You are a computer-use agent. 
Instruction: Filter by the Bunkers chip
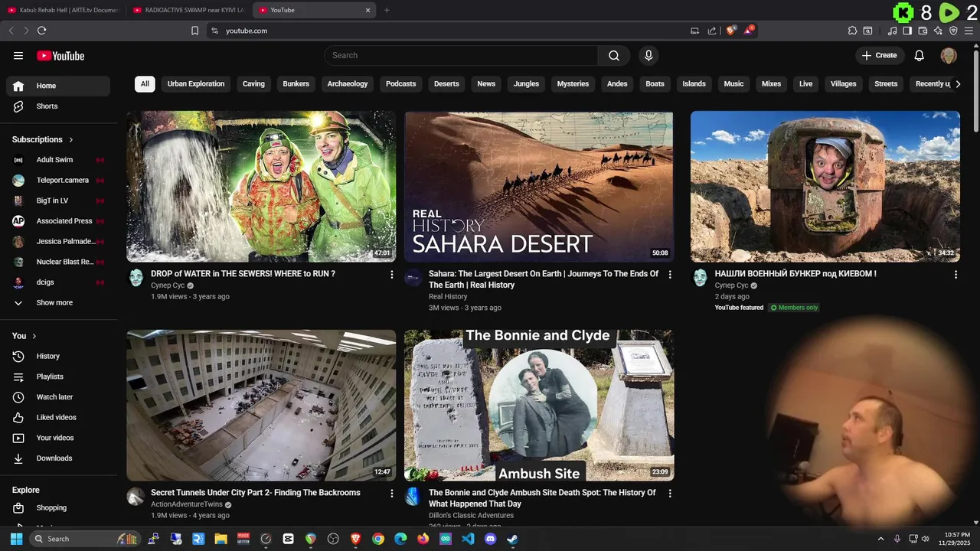click(296, 83)
